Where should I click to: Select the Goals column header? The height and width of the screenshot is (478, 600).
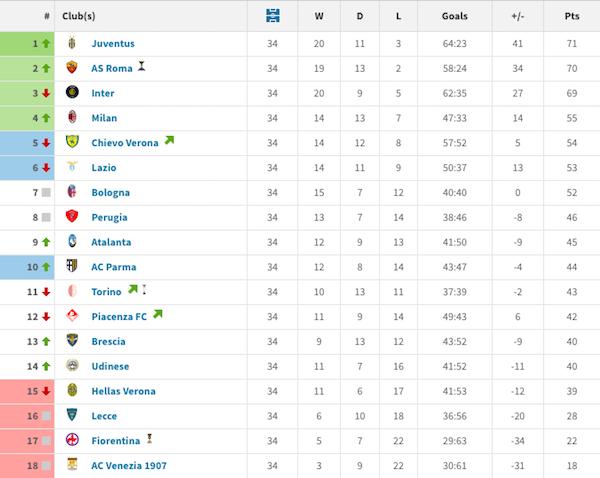click(x=454, y=17)
